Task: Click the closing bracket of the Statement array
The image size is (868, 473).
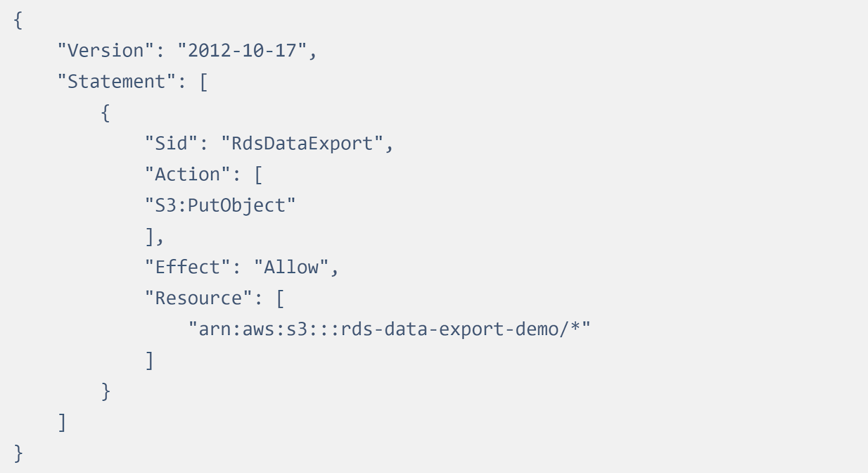Action: [62, 422]
